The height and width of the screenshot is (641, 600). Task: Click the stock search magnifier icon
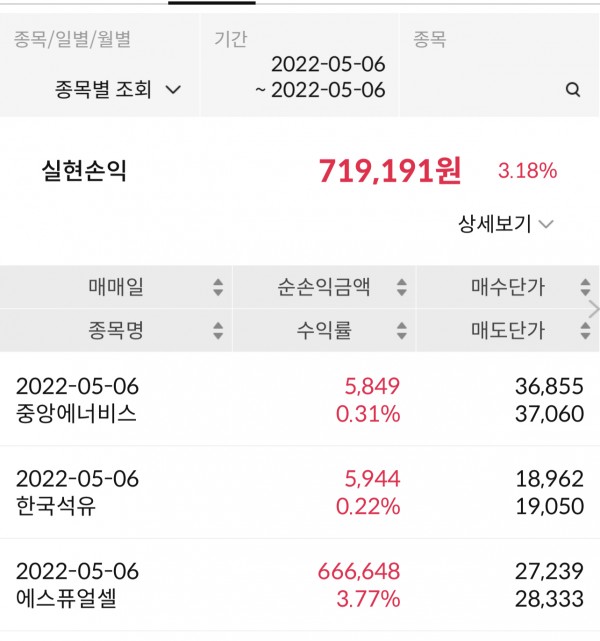(x=573, y=90)
